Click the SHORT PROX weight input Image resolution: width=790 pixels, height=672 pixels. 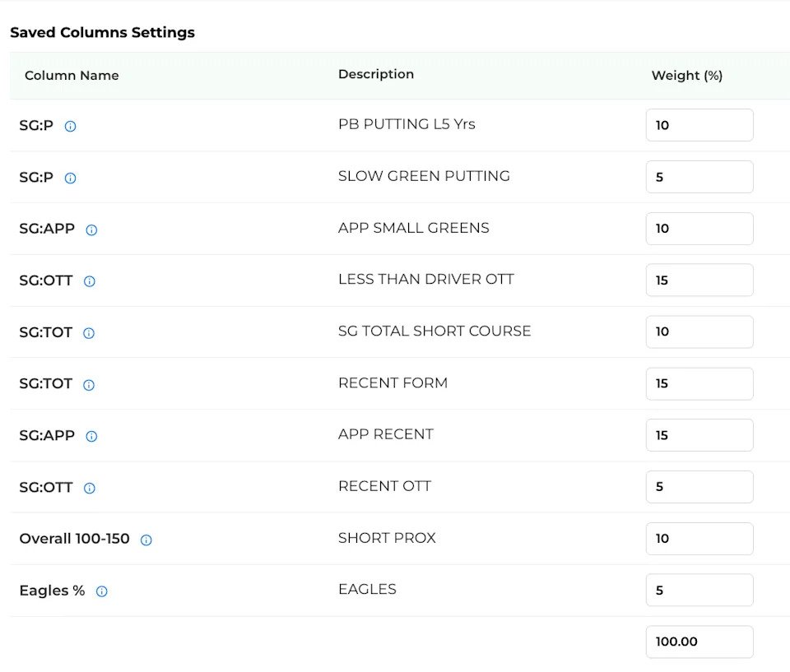[699, 539]
